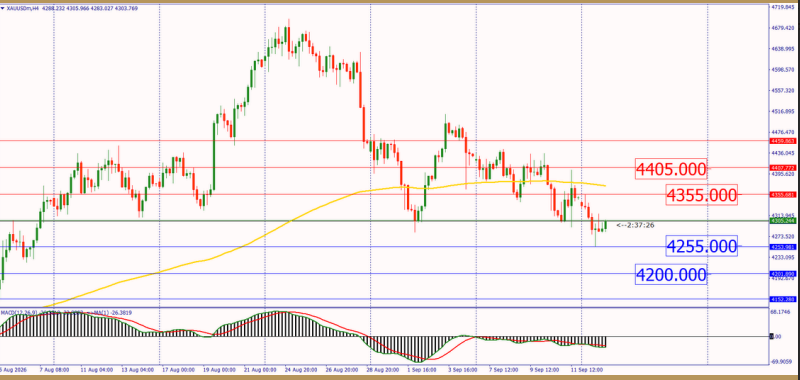Select the red 4405.000 text label
This screenshot has height=380, width=800.
[x=671, y=168]
